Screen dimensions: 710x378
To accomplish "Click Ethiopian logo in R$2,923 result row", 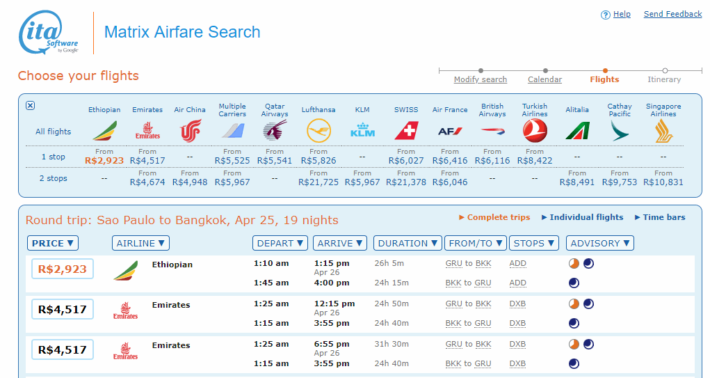I will click(125, 270).
